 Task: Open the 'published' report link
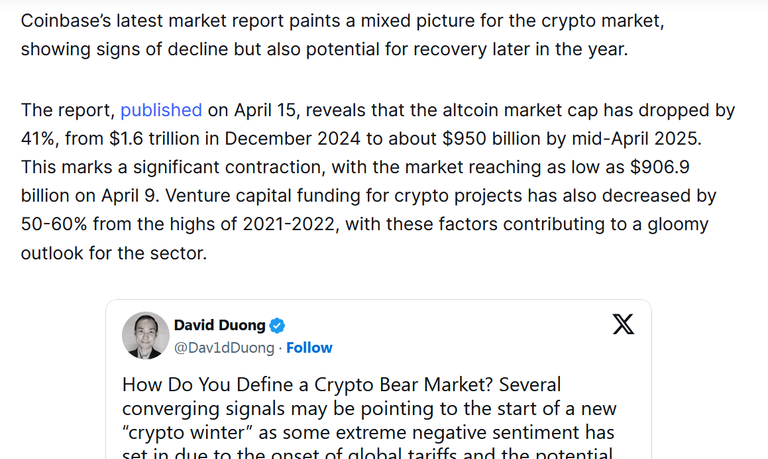pyautogui.click(x=161, y=110)
